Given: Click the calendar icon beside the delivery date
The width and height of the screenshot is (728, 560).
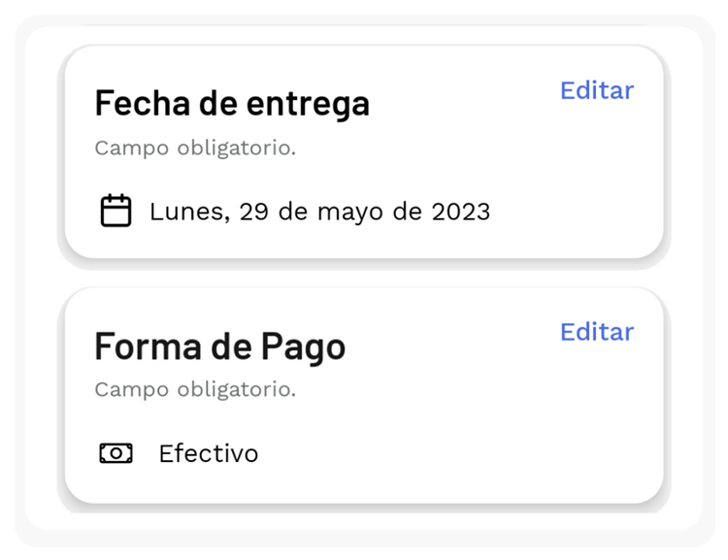Looking at the screenshot, I should [116, 211].
